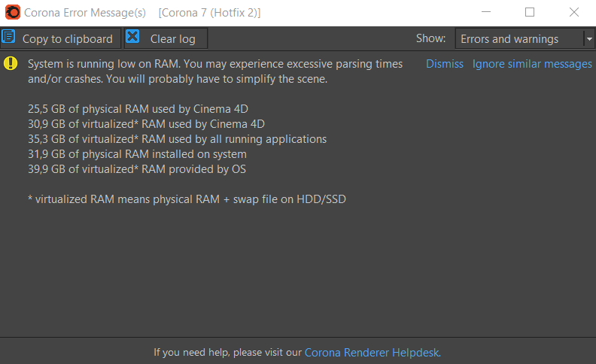Select Ignore similar messages link
The width and height of the screenshot is (596, 364).
pos(532,64)
